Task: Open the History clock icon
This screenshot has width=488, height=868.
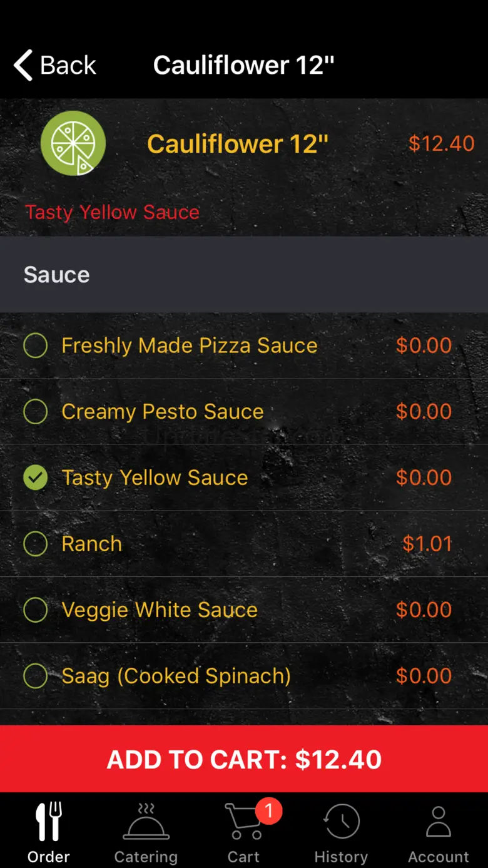Action: click(341, 821)
